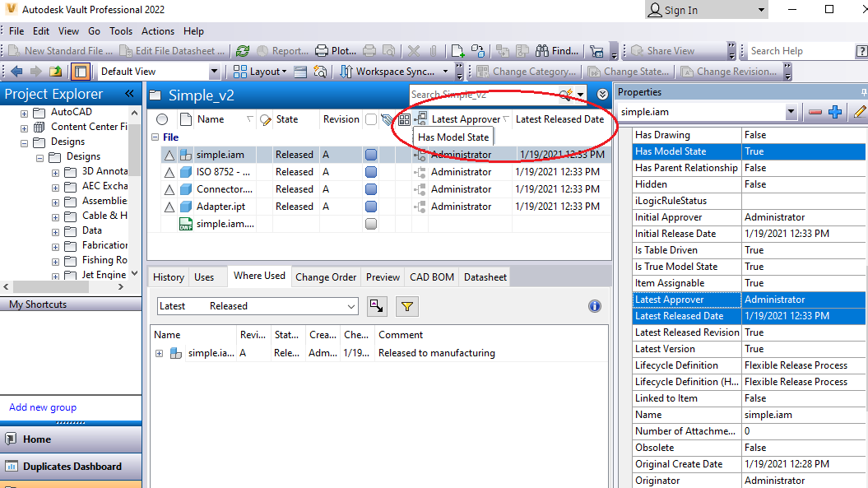868x488 pixels.
Task: Open the Duplicates Dashboard
Action: point(71,467)
